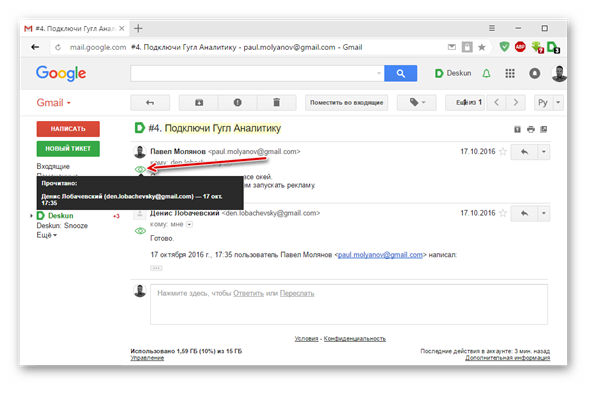Open the Google account notifications circle
Screen dimensions: 606x404
(x=535, y=73)
